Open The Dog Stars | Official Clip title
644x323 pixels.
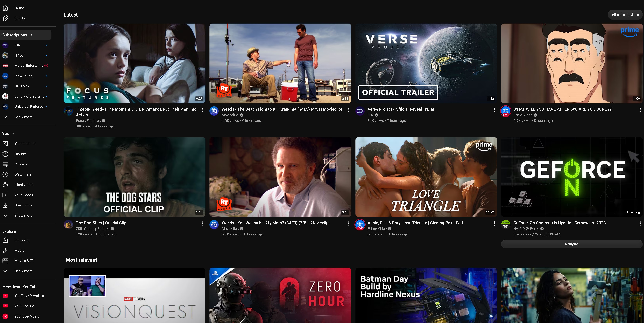[101, 223]
